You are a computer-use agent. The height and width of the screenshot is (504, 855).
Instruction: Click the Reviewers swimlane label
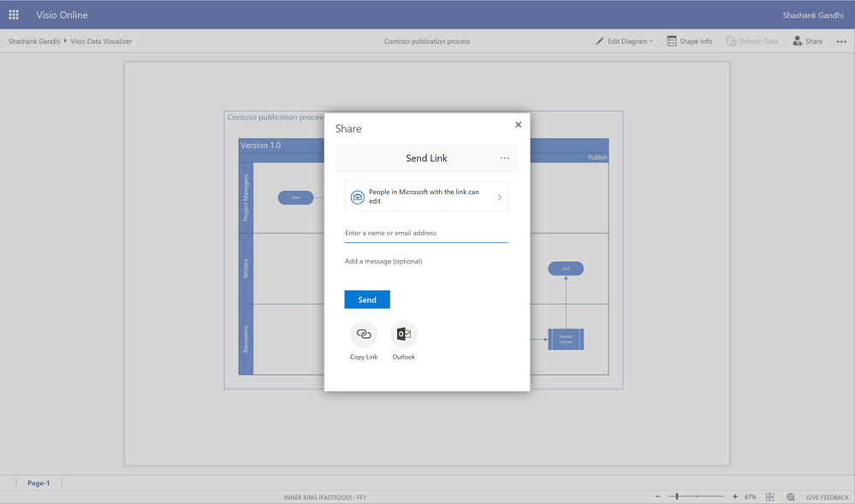tap(246, 339)
